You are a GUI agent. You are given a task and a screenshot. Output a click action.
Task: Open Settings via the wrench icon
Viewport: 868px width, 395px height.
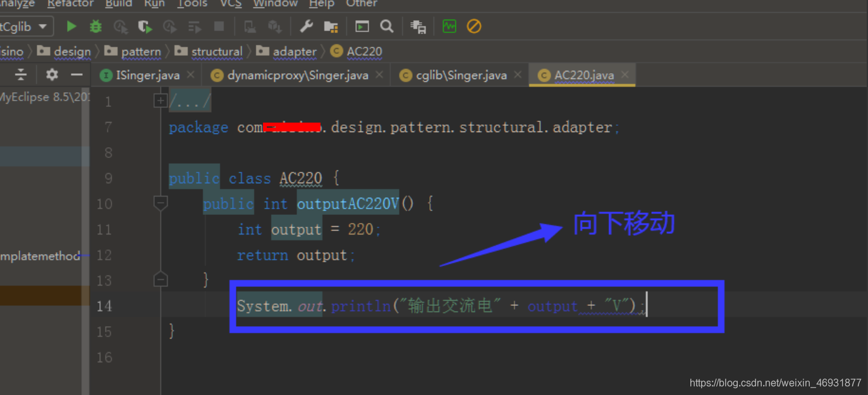point(306,27)
